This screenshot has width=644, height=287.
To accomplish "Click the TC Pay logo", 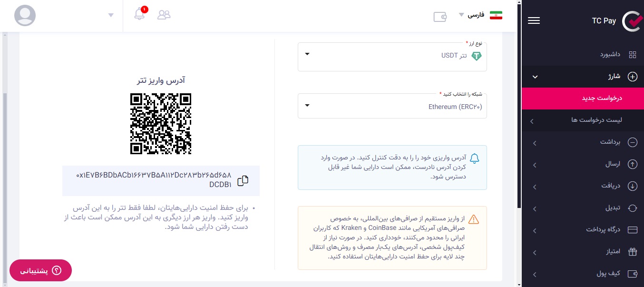I will 632,20.
